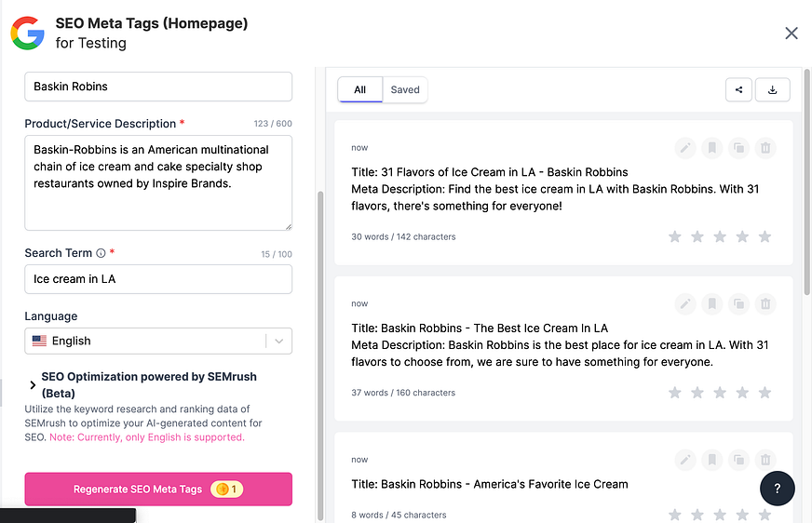Click the share results icon
This screenshot has width=812, height=523.
[738, 89]
